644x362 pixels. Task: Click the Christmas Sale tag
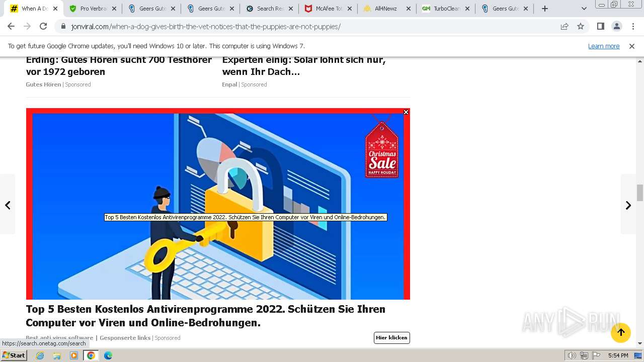click(x=382, y=149)
